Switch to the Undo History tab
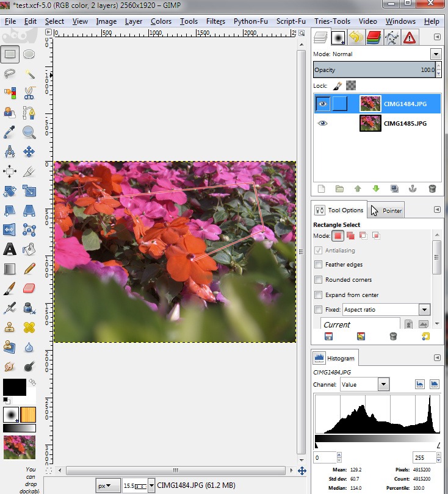This screenshot has width=448, height=494. [x=356, y=37]
